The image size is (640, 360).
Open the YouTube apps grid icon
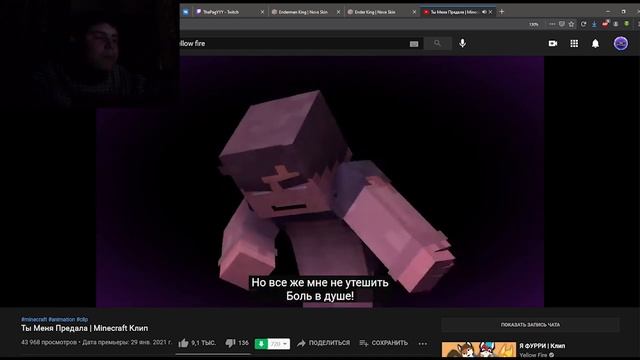[574, 43]
